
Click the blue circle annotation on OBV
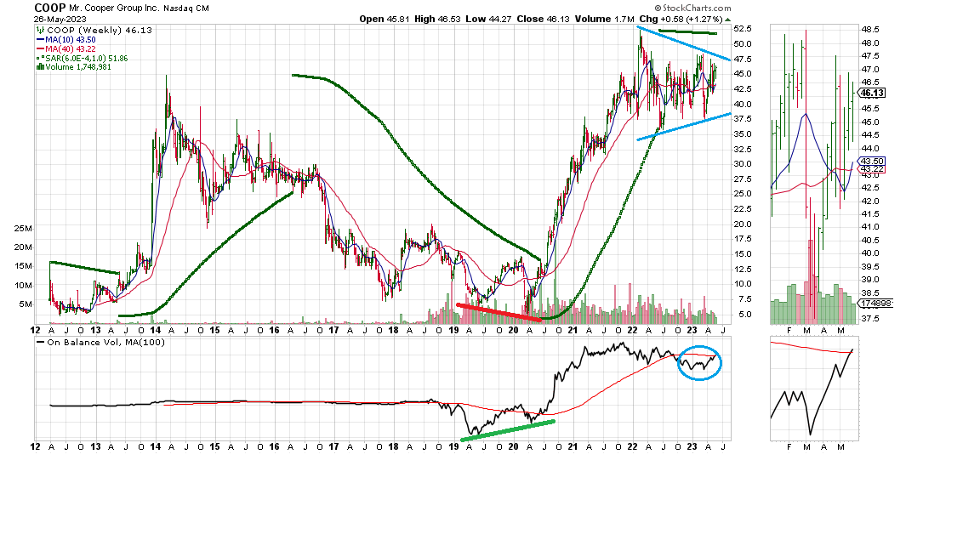pyautogui.click(x=699, y=363)
